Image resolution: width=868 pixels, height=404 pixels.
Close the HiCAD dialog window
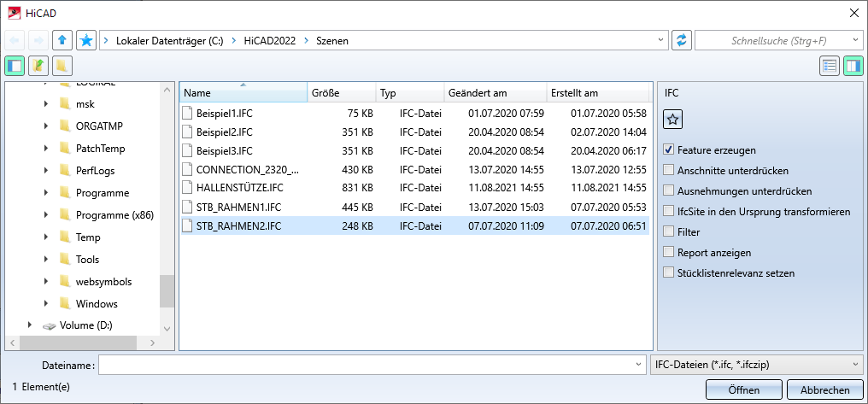[x=854, y=14]
